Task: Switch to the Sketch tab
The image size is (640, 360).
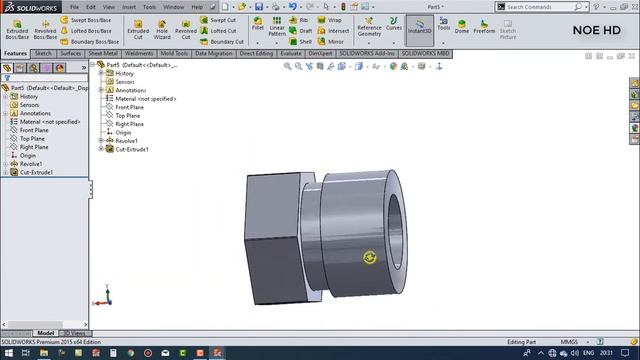Action: click(43, 53)
